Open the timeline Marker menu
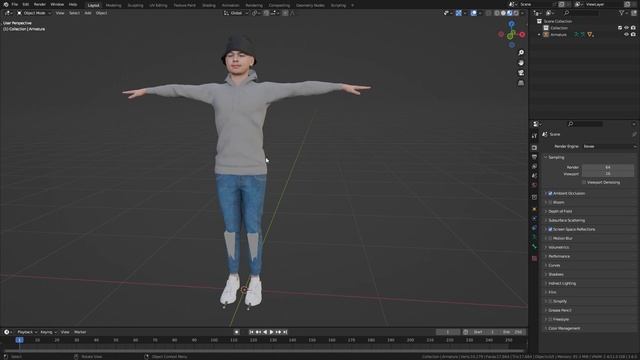This screenshot has height=360, width=640. pyautogui.click(x=80, y=332)
